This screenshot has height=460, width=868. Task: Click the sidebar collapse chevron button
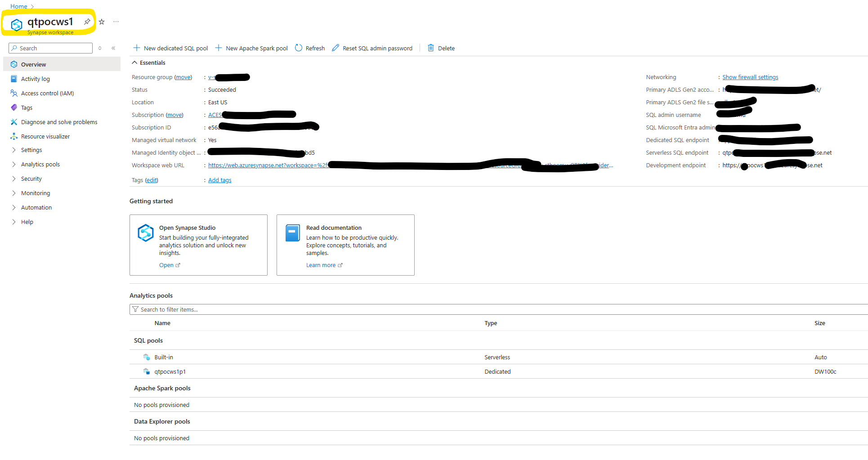point(113,48)
